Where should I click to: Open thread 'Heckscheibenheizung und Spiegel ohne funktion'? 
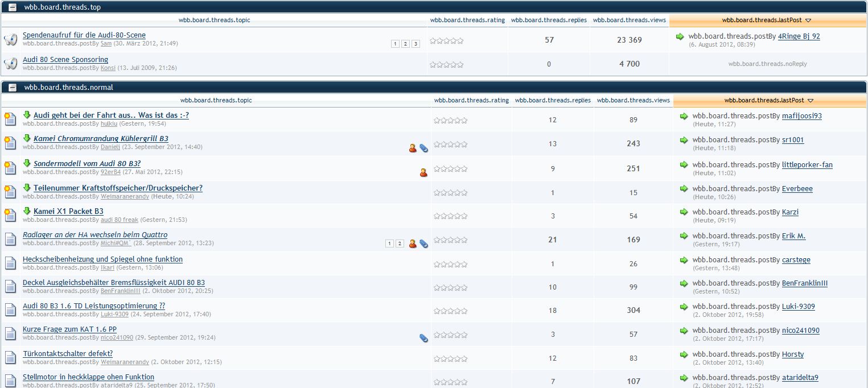(102, 259)
